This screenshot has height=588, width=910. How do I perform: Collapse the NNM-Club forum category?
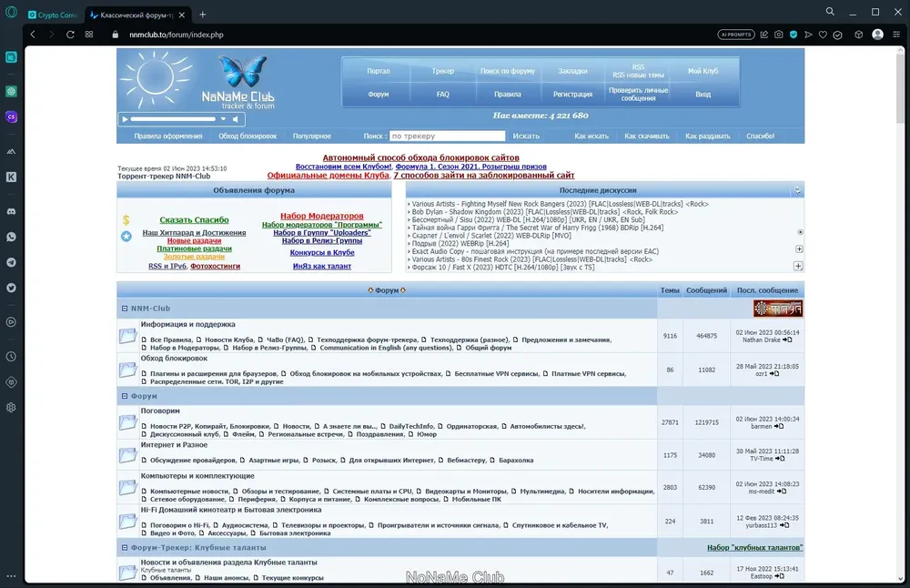[124, 309]
